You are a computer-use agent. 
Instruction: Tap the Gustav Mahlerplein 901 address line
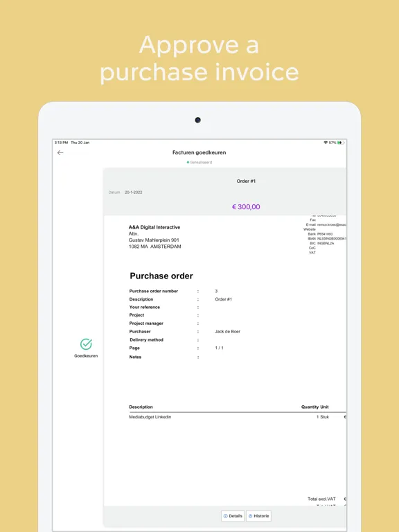coord(154,240)
